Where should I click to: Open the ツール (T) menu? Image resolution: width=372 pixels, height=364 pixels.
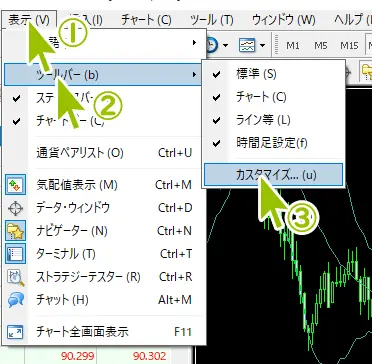click(212, 20)
